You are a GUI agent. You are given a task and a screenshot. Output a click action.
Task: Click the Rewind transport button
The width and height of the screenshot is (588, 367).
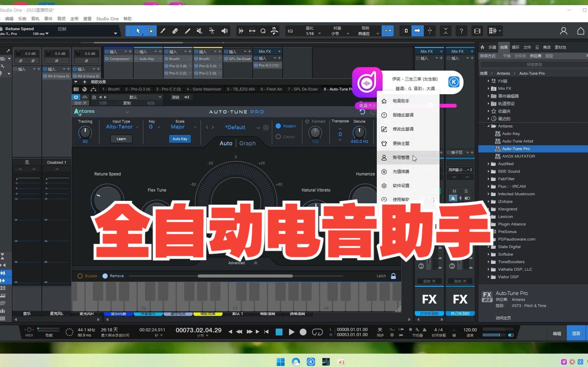click(239, 332)
